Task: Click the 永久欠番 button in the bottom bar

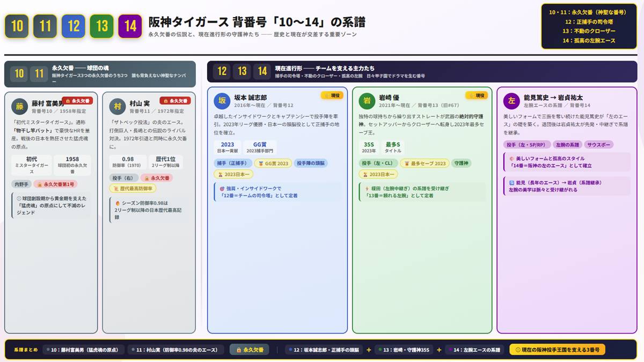Action: click(x=249, y=349)
